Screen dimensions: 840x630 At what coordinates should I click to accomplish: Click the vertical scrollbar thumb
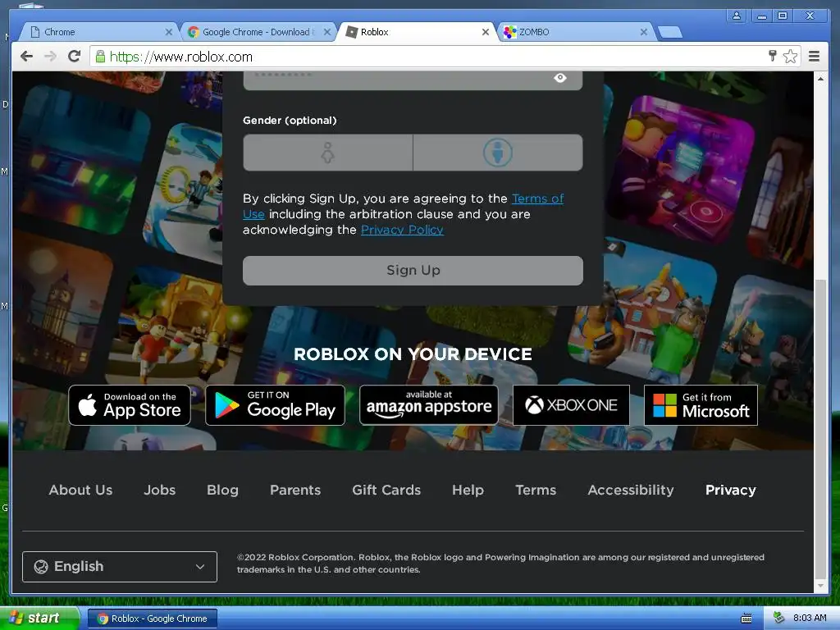[x=820, y=428]
